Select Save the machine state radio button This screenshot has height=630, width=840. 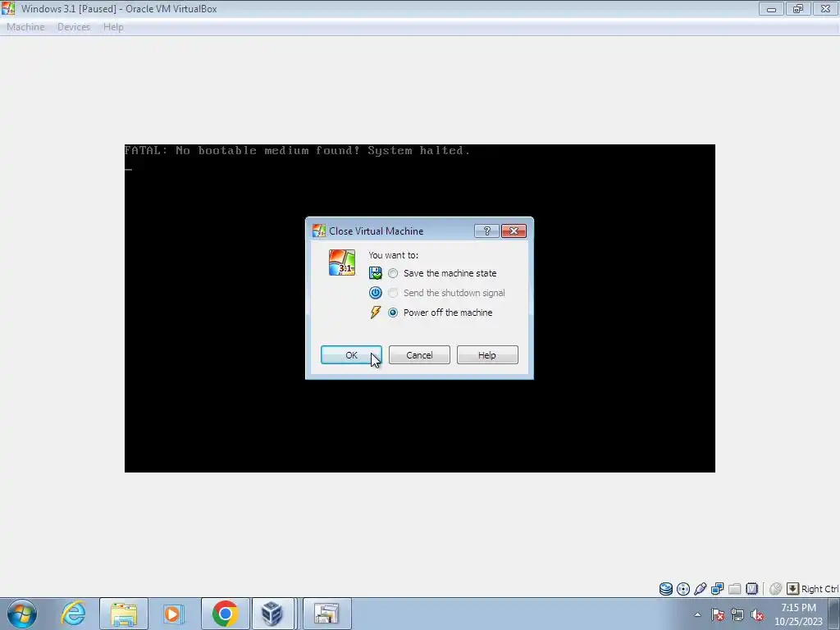click(393, 273)
